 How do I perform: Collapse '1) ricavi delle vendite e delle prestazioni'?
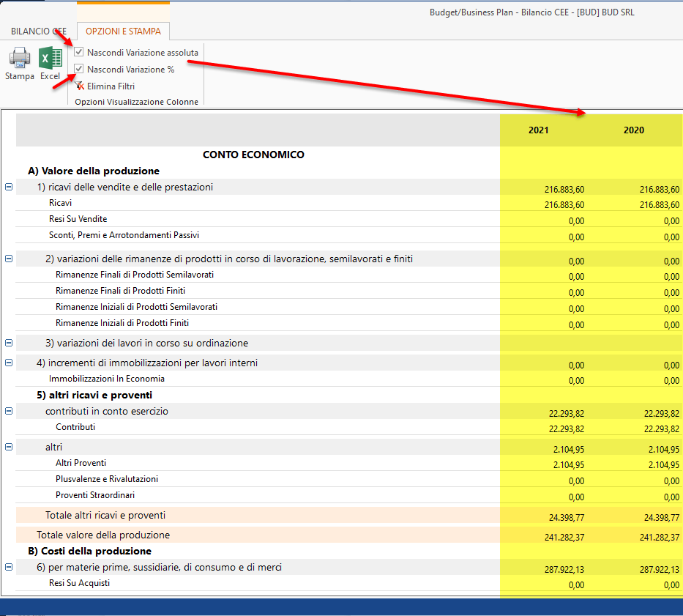coord(9,187)
